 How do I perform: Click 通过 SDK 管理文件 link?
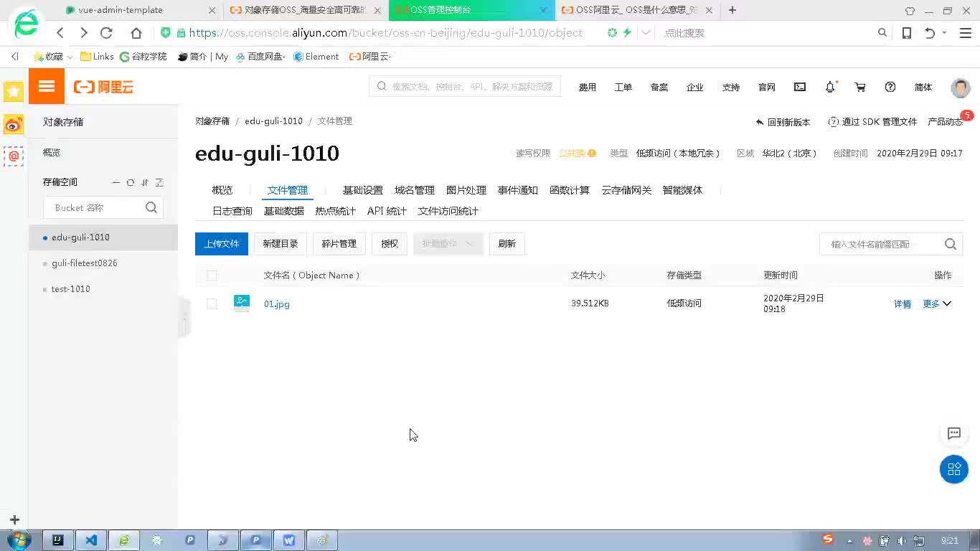pyautogui.click(x=873, y=122)
